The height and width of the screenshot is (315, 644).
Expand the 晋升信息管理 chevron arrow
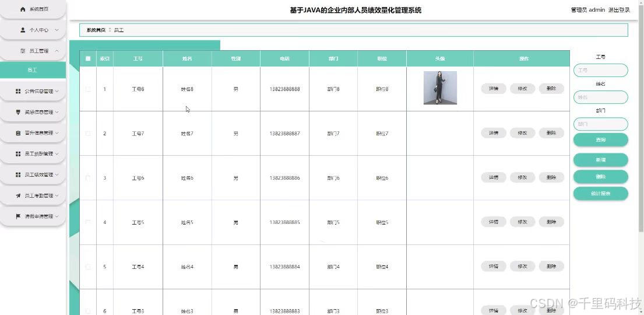click(57, 133)
